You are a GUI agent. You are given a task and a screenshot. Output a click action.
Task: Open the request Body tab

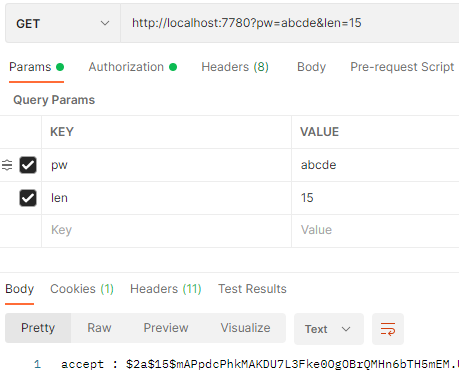tap(311, 67)
